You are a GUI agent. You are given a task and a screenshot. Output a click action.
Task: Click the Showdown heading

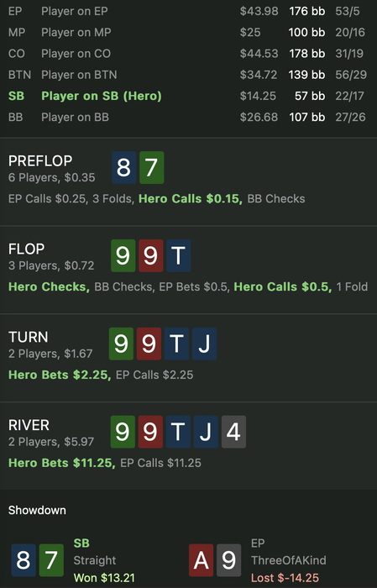pyautogui.click(x=37, y=511)
